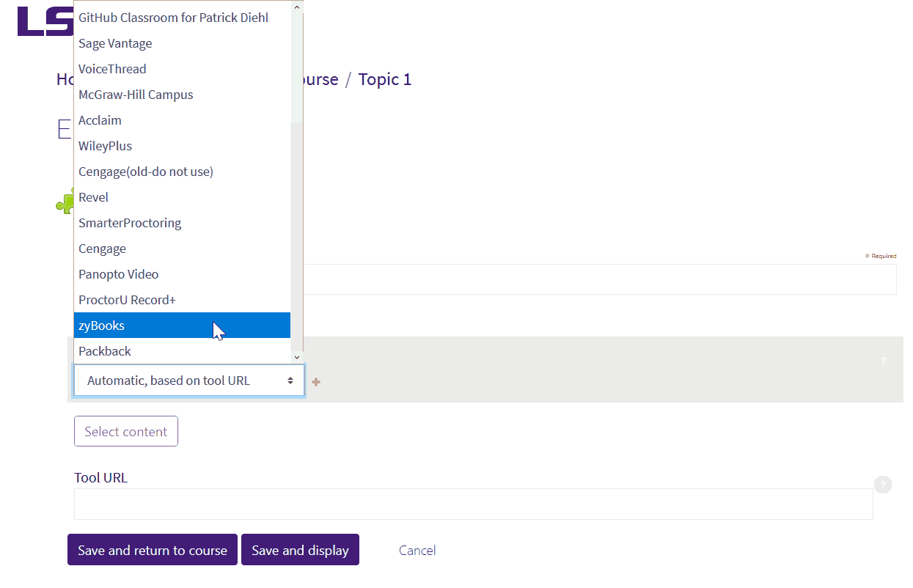Image resolution: width=913 pixels, height=588 pixels.
Task: Select the highlighted zyBooks option
Action: [182, 326]
